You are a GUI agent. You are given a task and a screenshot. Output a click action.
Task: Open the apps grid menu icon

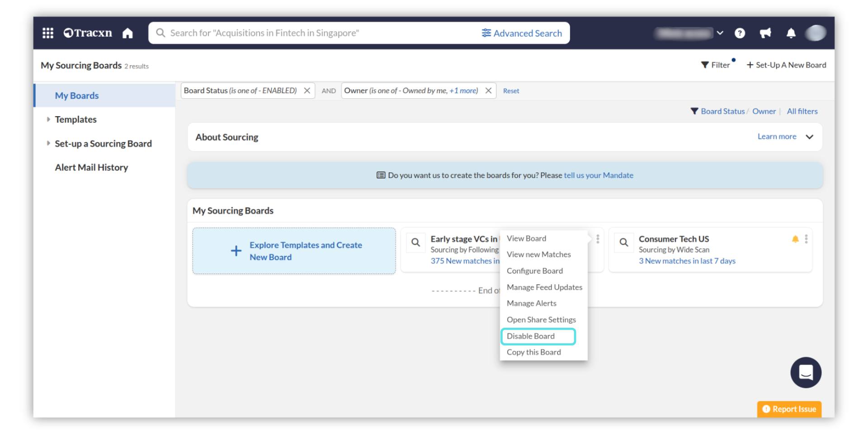click(48, 33)
